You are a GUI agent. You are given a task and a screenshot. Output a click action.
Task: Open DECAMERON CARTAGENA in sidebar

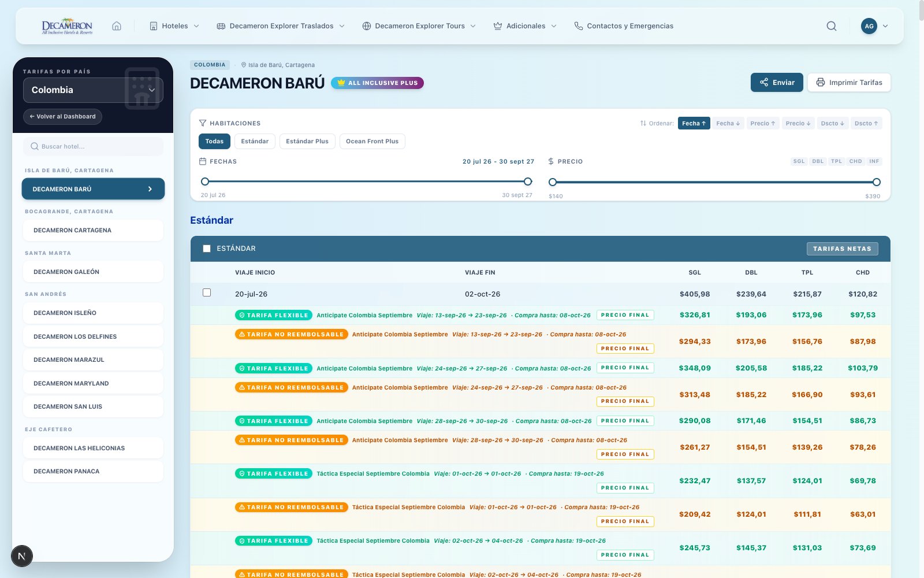point(93,230)
